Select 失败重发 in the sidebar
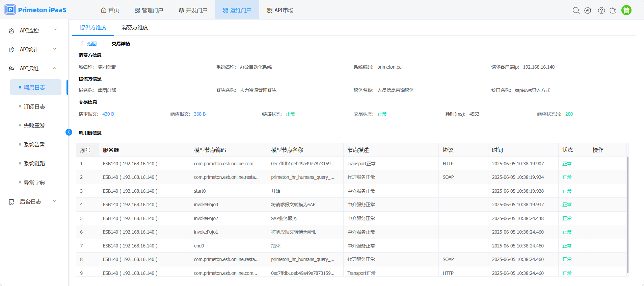Image resolution: width=644 pixels, height=286 pixels. (x=34, y=125)
